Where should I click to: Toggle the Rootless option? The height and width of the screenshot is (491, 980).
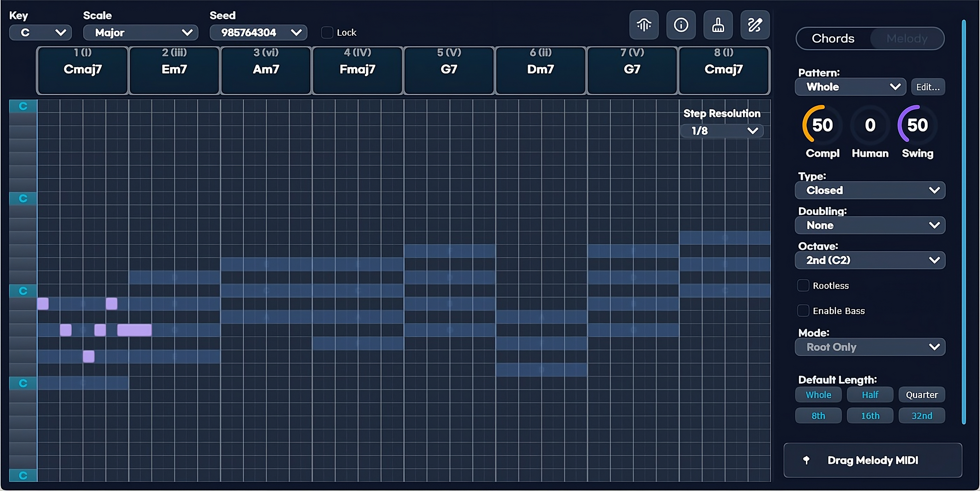[x=804, y=285]
